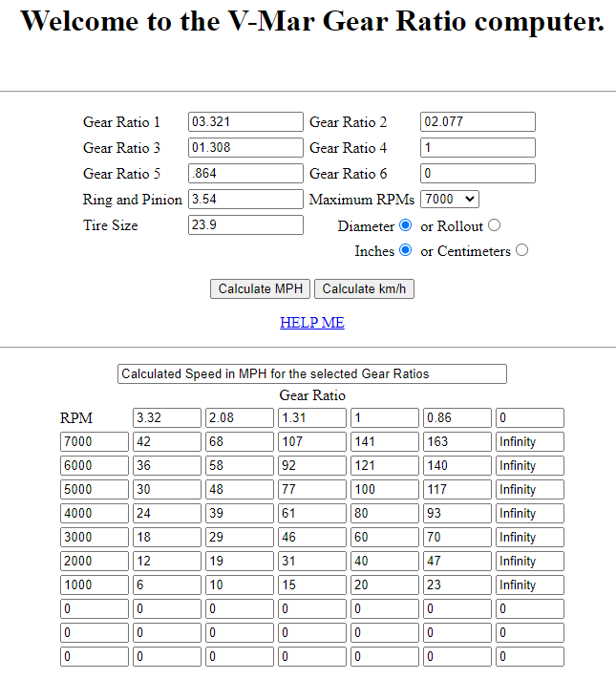Click the Tire Size input field

[245, 225]
